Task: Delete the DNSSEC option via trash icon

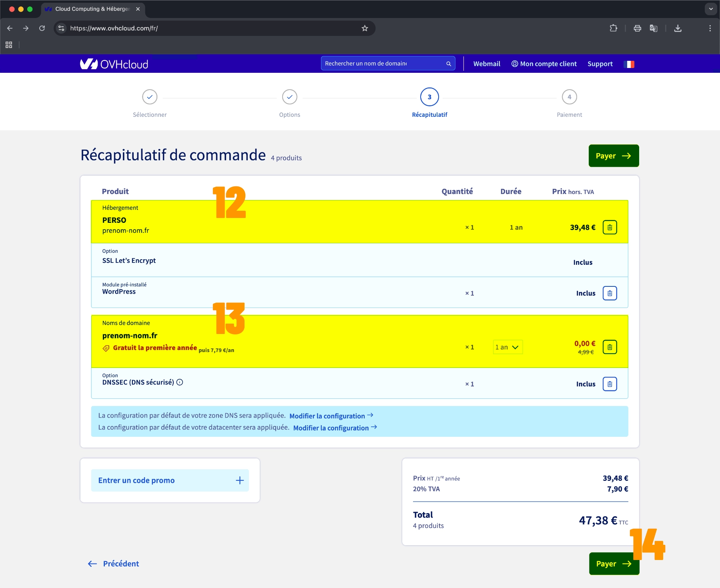Action: coord(610,384)
